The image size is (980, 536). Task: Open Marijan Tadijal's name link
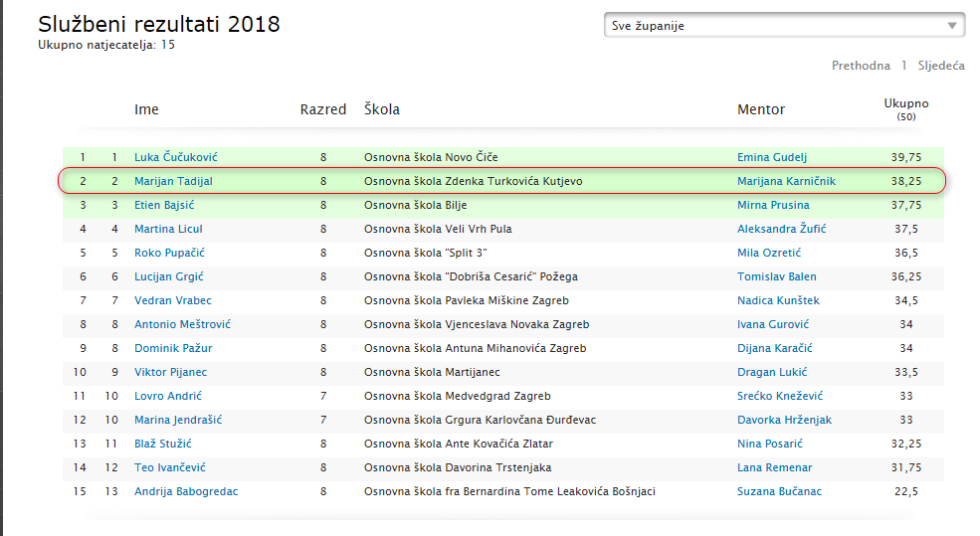[x=173, y=181]
